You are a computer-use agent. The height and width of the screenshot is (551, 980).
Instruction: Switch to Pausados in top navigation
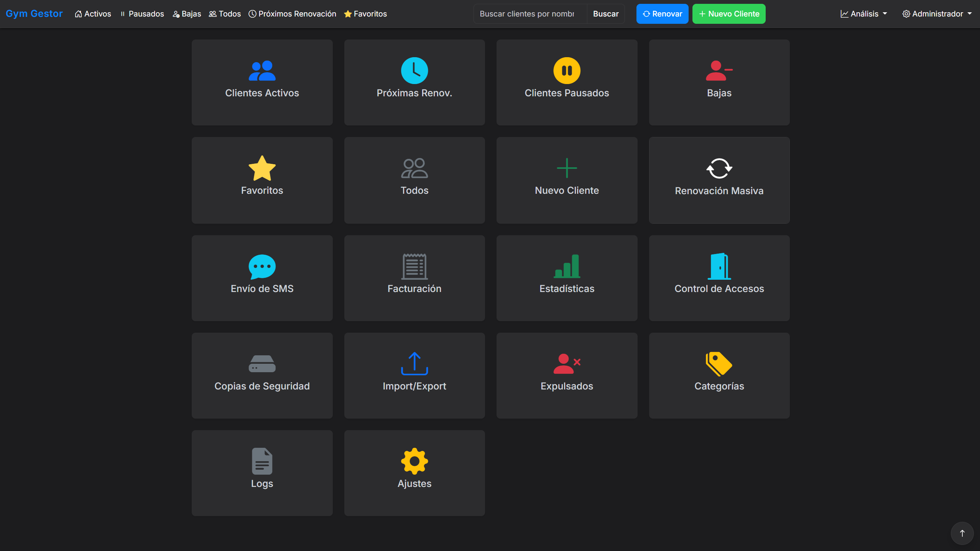coord(142,13)
